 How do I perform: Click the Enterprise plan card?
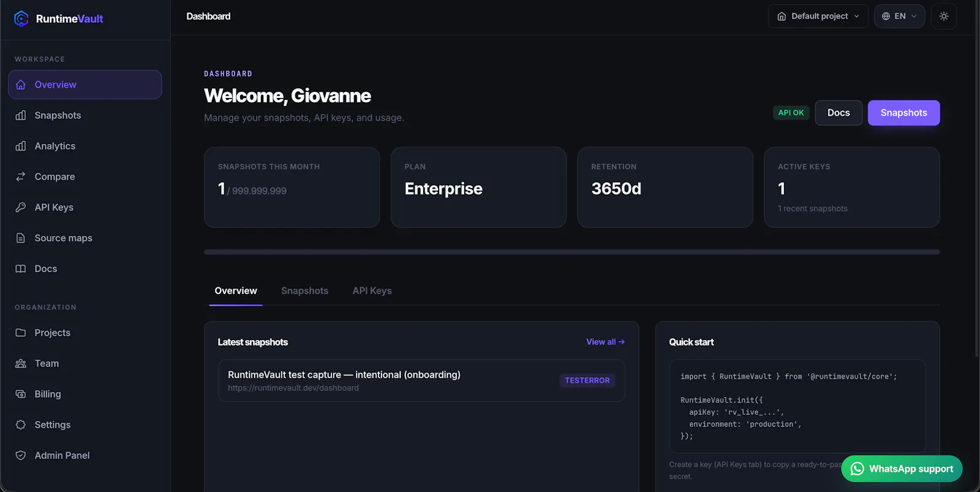coord(478,187)
